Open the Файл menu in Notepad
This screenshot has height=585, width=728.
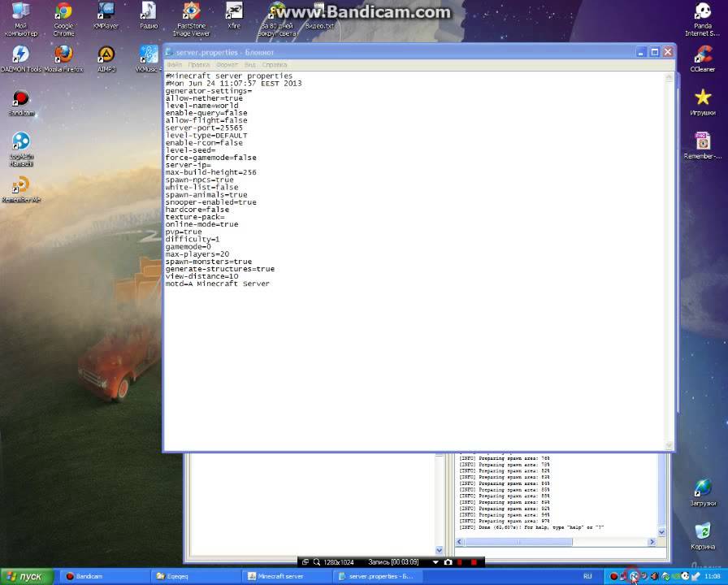tap(174, 64)
